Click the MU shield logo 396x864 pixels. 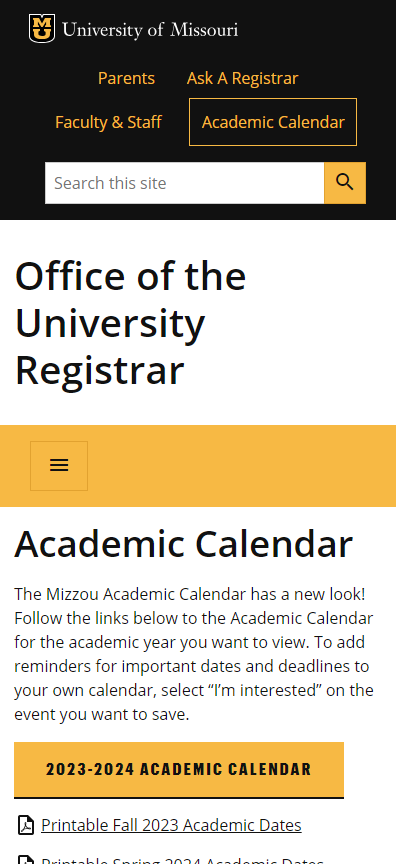[42, 29]
